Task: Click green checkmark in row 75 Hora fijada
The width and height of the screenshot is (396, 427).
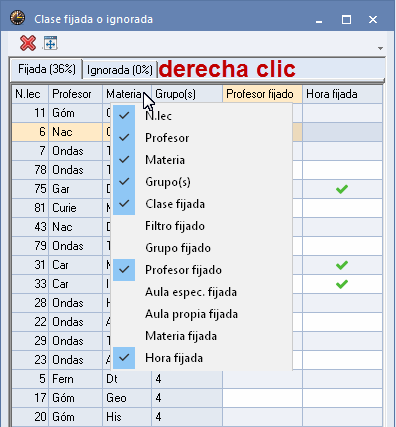Action: click(342, 189)
